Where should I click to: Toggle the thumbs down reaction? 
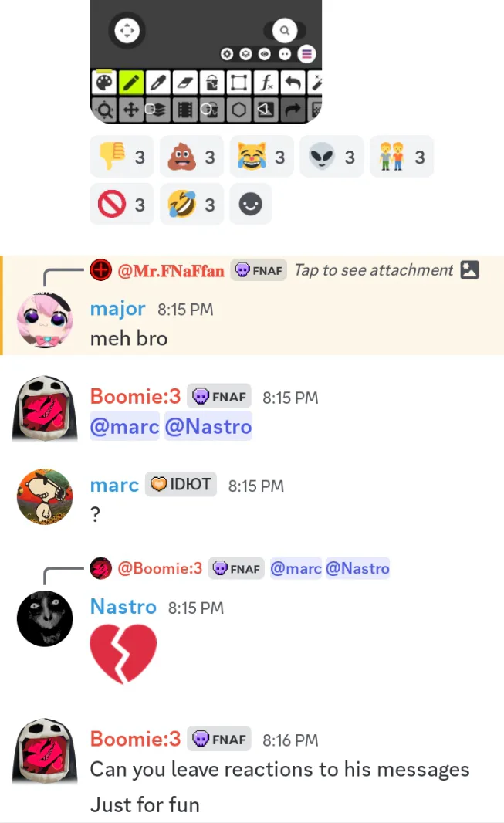pyautogui.click(x=122, y=157)
